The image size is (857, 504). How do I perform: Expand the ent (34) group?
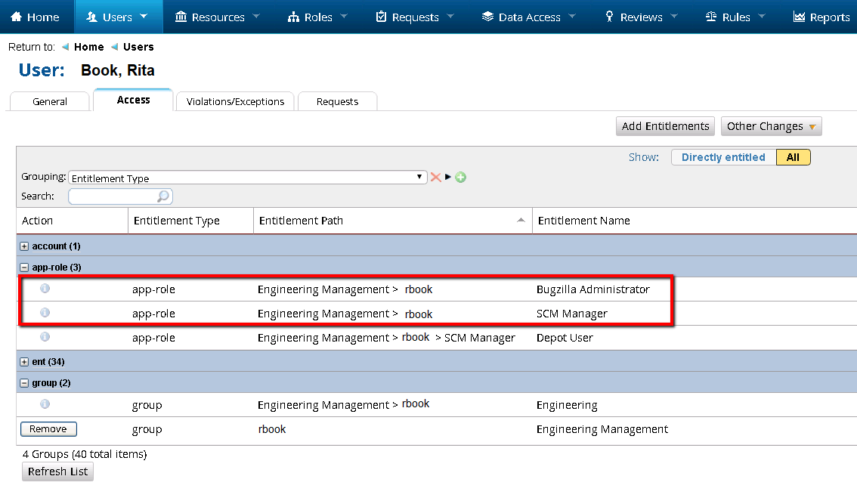coord(24,362)
